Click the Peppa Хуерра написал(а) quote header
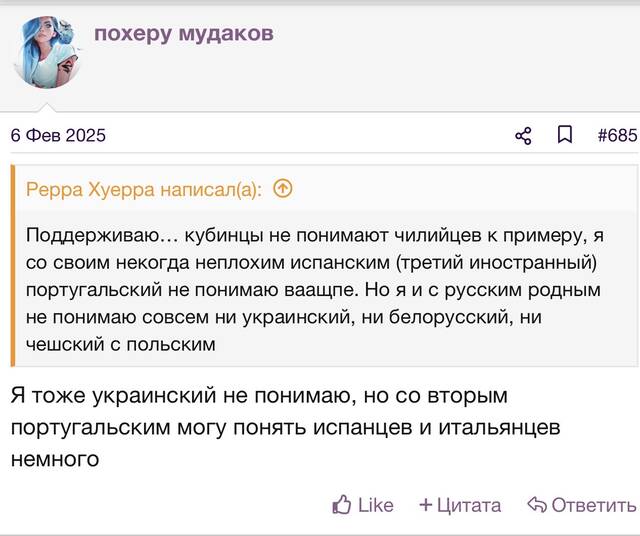 point(144,189)
